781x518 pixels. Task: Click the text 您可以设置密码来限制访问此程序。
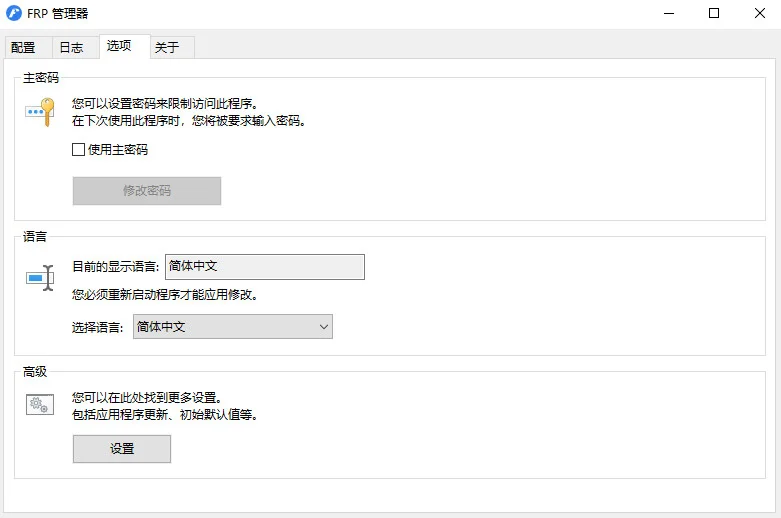[166, 104]
